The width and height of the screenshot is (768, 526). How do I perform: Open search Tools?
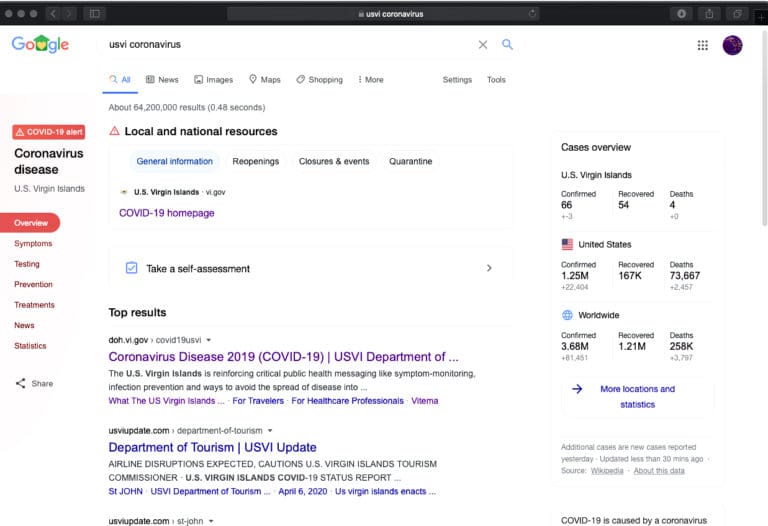coord(496,79)
